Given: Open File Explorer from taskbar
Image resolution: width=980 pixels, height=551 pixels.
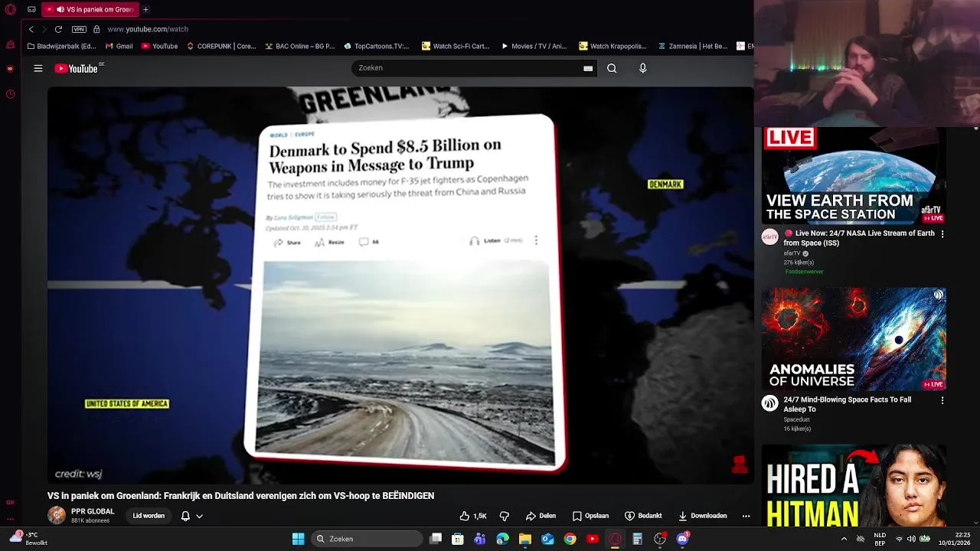Looking at the screenshot, I should tap(525, 539).
